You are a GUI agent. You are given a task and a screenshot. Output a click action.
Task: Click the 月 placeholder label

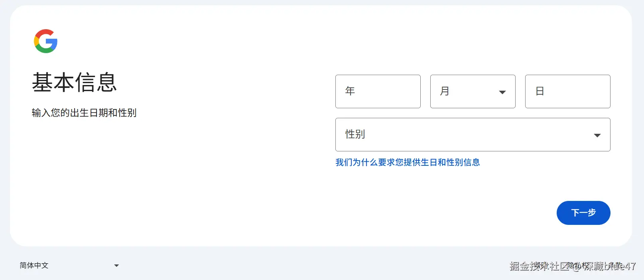coord(445,91)
